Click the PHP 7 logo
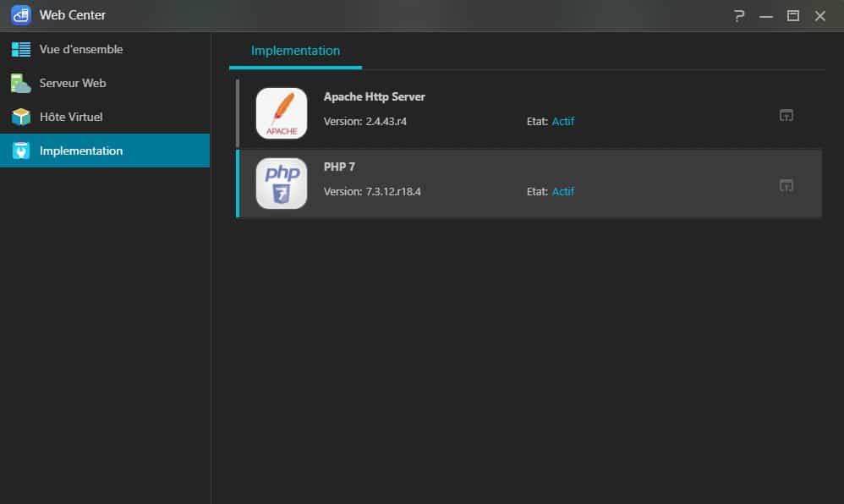844x504 pixels. click(282, 183)
